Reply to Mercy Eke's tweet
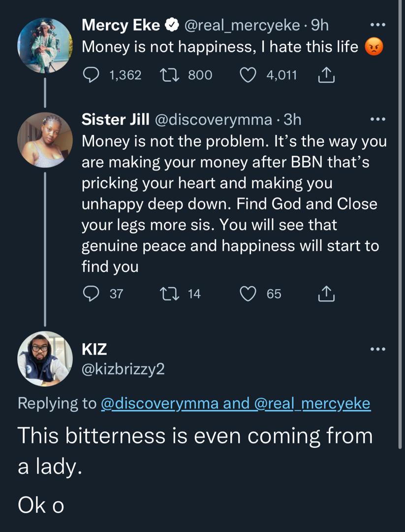This screenshot has width=405, height=532. (91, 75)
